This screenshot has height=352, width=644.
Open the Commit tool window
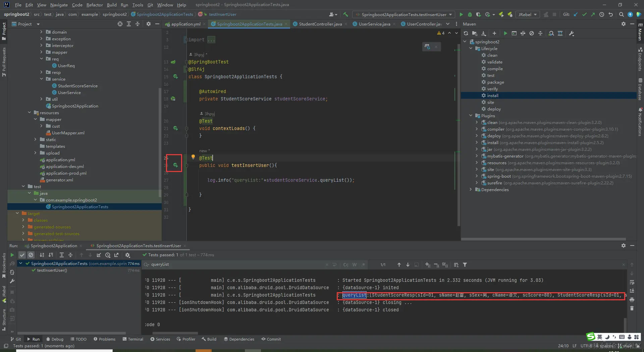(271, 339)
